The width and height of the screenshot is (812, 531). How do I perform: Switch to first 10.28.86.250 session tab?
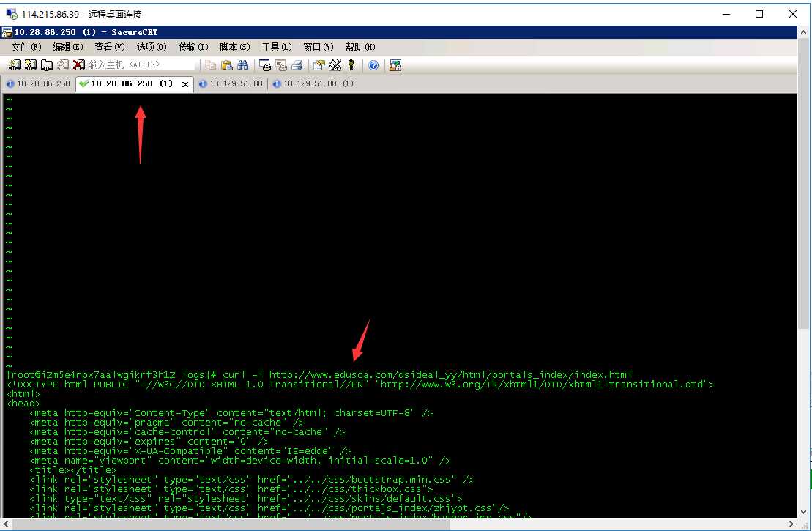pyautogui.click(x=38, y=83)
